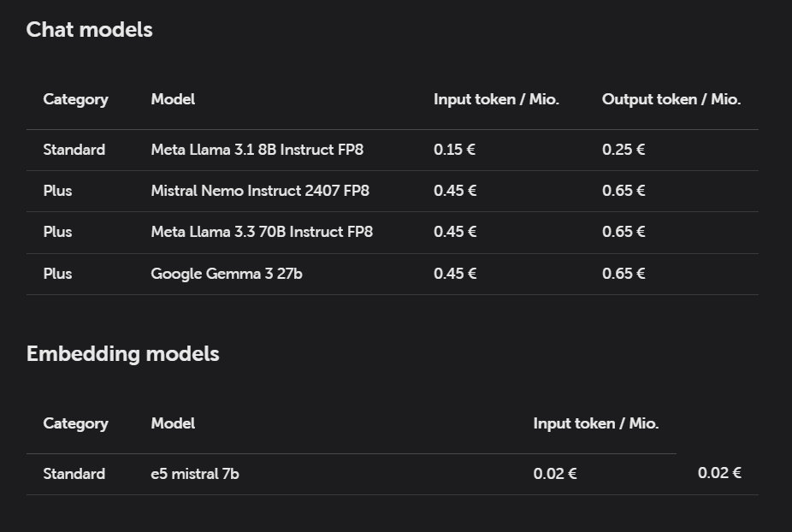Click the e5 mistral 7b model
Screen dimensions: 792x532
click(x=195, y=474)
